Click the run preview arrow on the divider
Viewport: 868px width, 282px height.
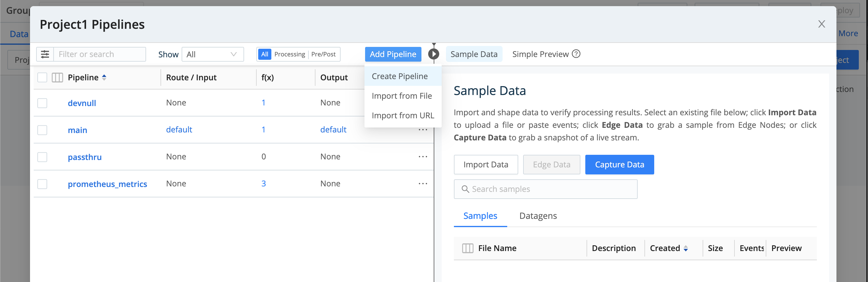tap(434, 54)
